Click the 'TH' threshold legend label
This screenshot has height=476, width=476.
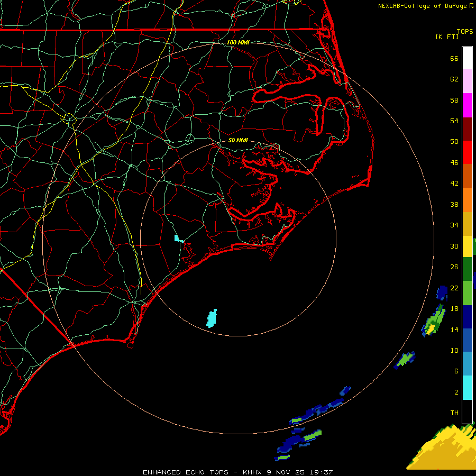[454, 413]
